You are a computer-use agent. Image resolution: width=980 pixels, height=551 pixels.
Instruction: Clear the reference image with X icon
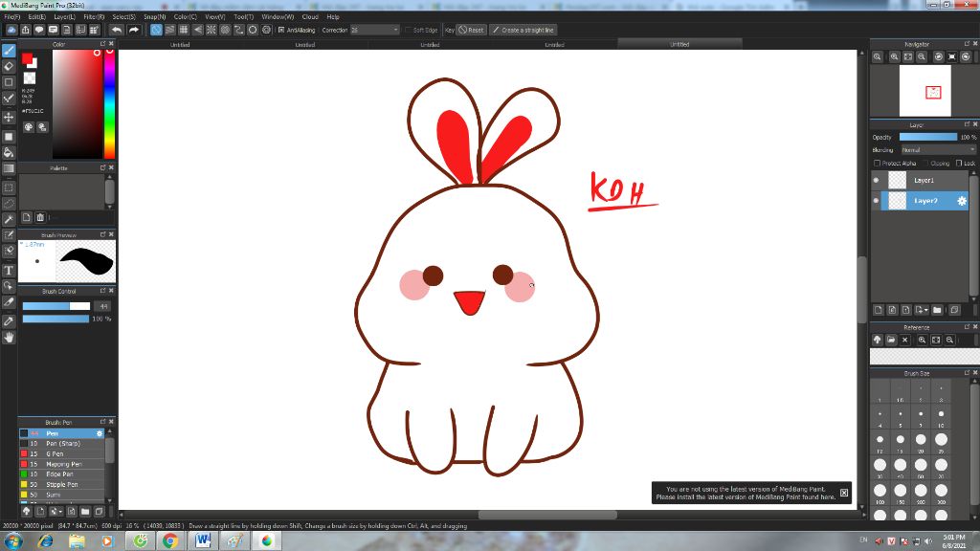[x=905, y=340]
